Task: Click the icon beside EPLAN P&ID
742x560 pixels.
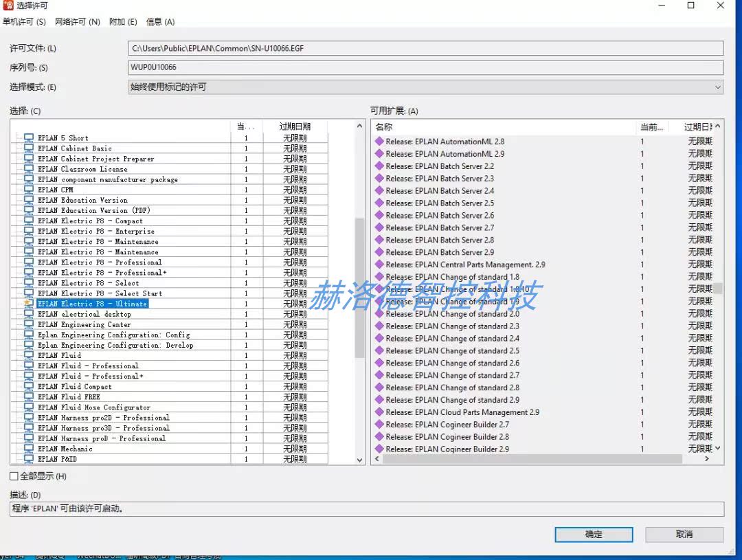Action: 29,459
